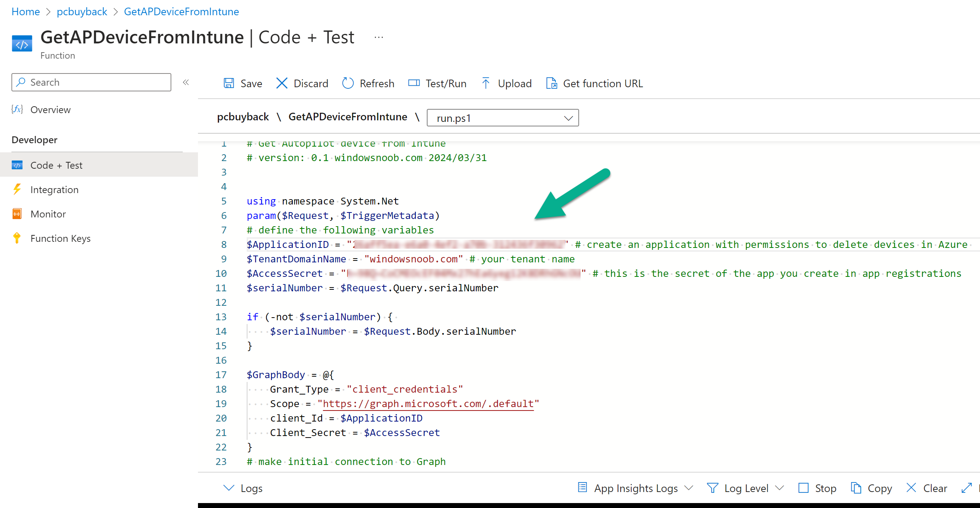980x508 pixels.
Task: Click the Stop button label
Action: 825,488
